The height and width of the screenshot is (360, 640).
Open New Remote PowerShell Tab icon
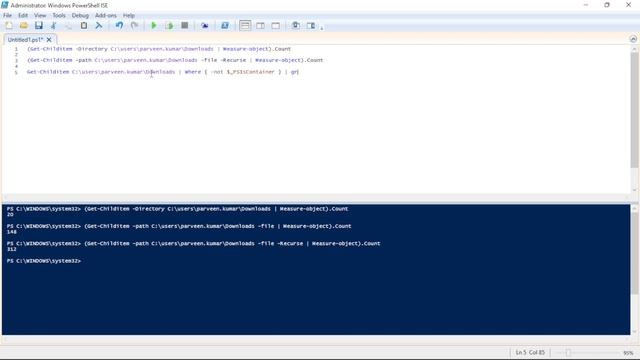pos(204,26)
